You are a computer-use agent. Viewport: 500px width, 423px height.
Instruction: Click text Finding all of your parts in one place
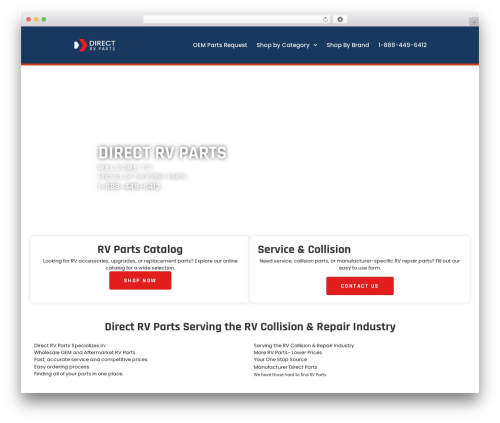pos(78,374)
